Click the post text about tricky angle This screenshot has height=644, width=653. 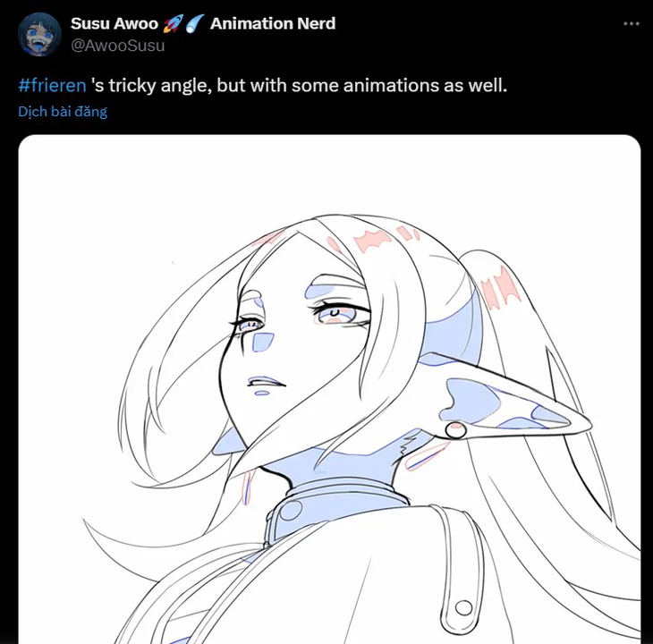[x=300, y=85]
